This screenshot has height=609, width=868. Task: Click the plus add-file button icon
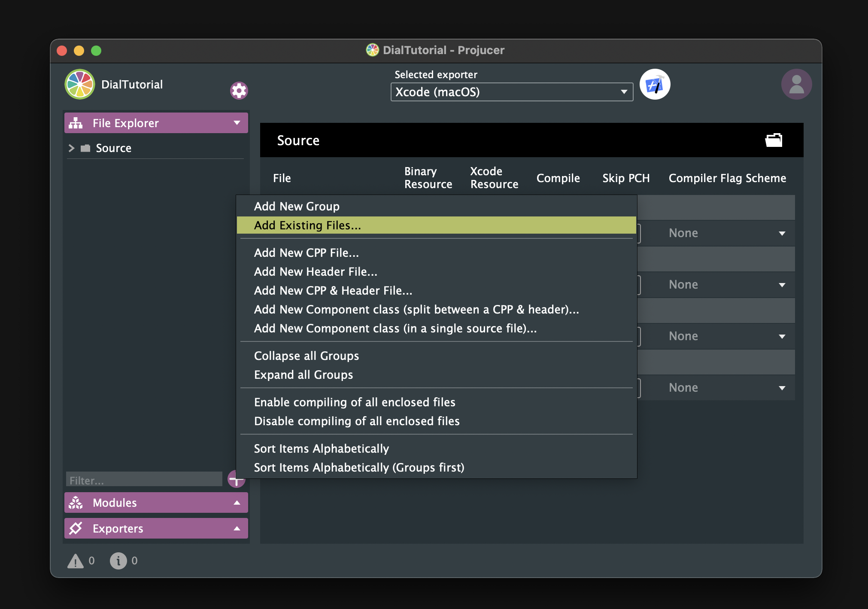click(236, 479)
